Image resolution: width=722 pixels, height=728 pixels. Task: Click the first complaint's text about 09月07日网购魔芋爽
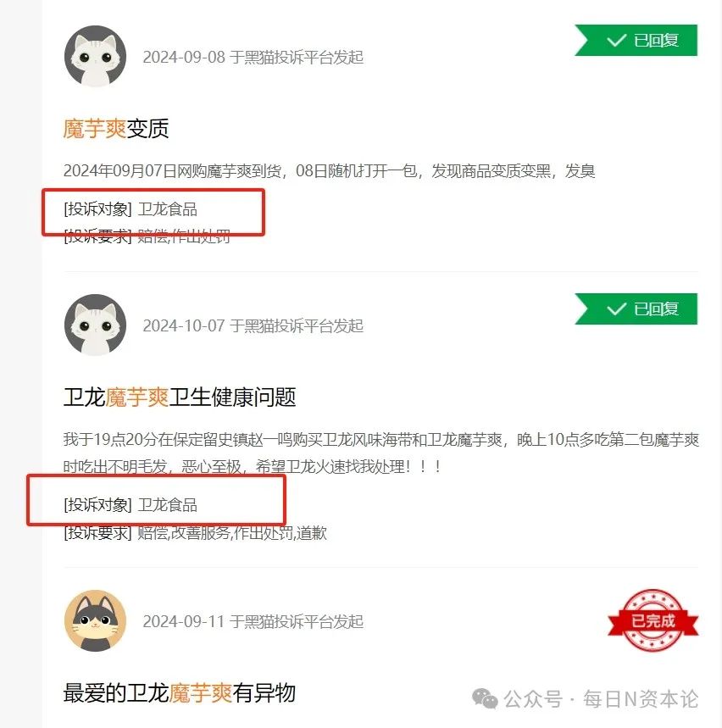329,171
